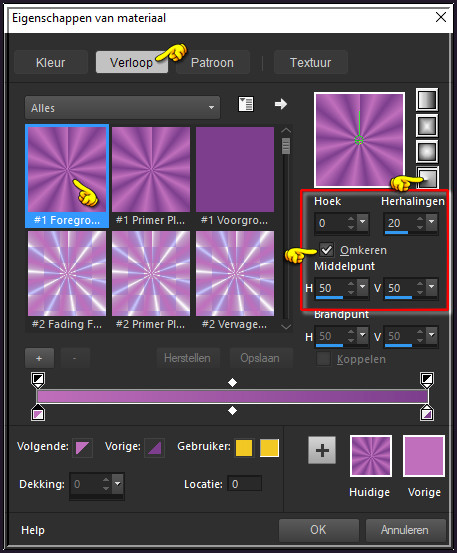
Task: Enable the Koppelen checkbox
Action: (x=323, y=359)
